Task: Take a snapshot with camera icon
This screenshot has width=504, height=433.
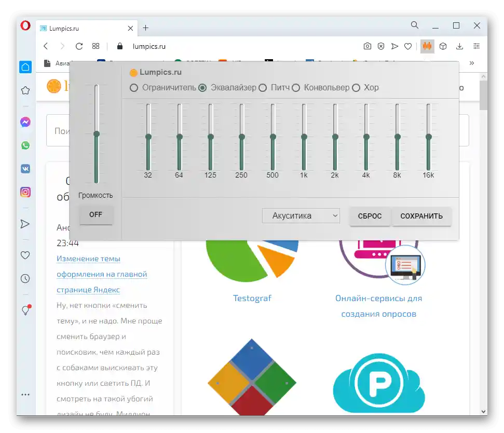Action: pyautogui.click(x=367, y=46)
